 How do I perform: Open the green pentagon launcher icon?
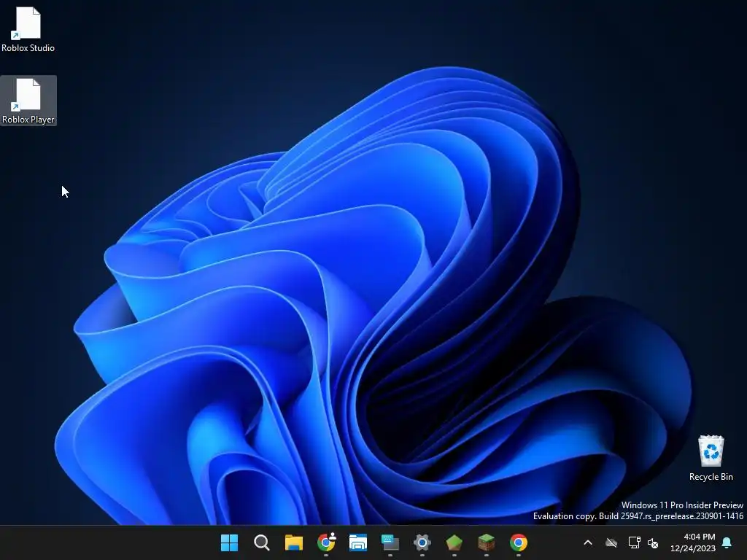coord(454,542)
